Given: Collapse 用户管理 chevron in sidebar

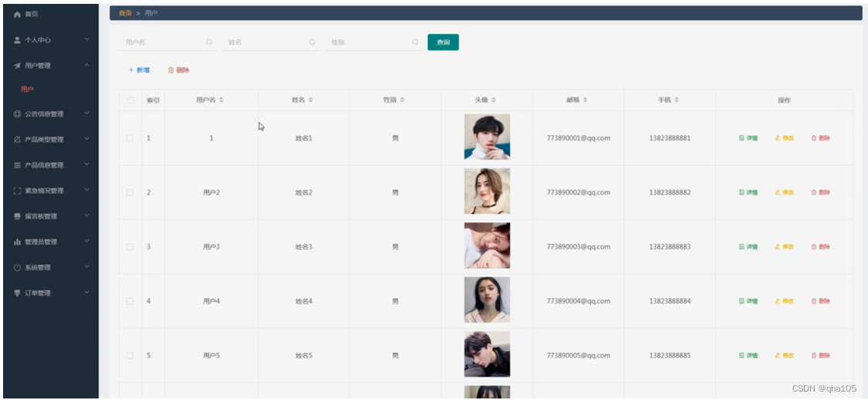Looking at the screenshot, I should click(x=87, y=66).
